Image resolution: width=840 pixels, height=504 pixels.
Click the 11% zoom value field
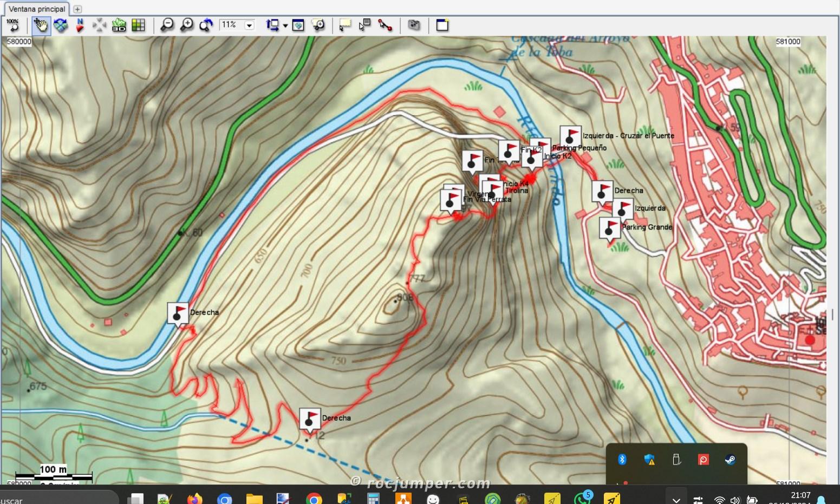[x=231, y=25]
